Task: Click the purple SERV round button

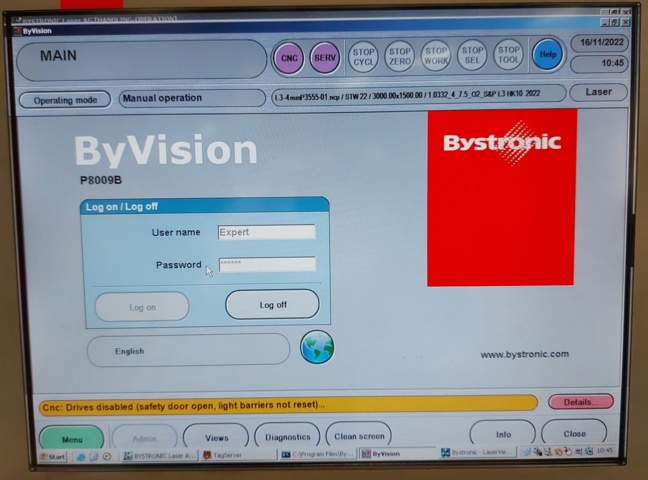Action: pyautogui.click(x=325, y=58)
